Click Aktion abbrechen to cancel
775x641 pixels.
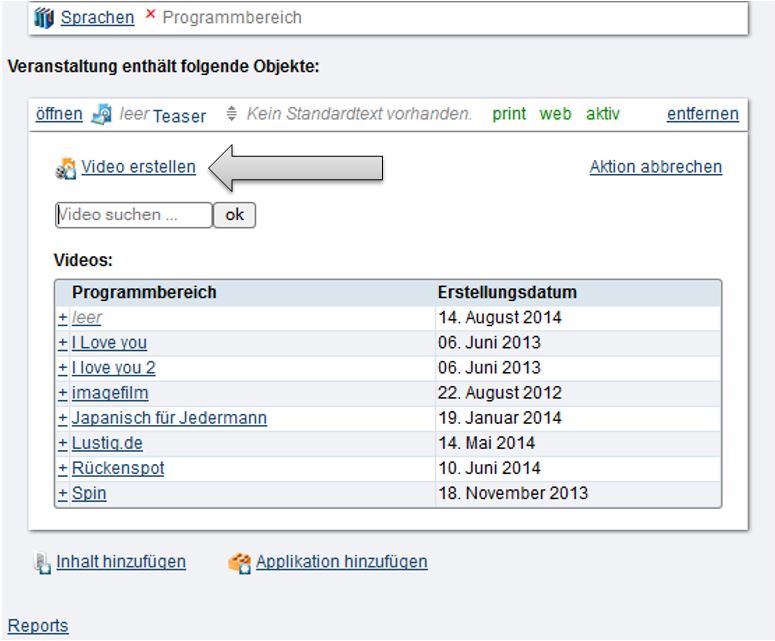(x=655, y=167)
